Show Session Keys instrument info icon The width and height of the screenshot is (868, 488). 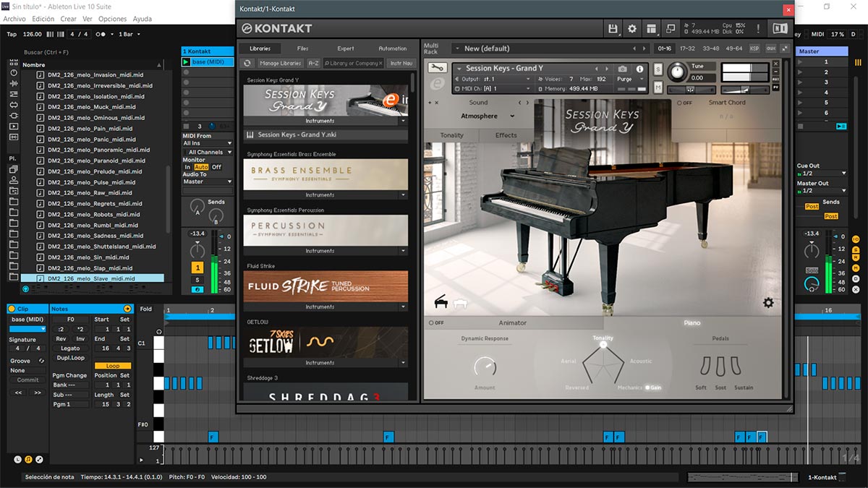[639, 69]
